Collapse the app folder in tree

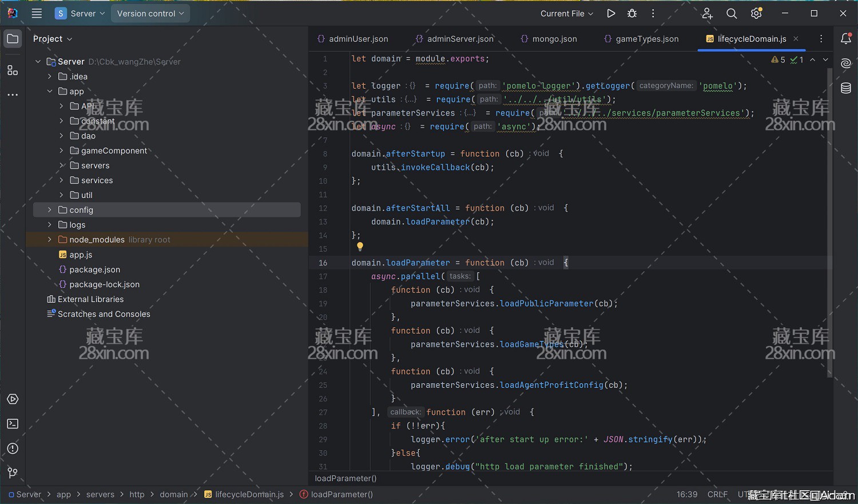[50, 92]
